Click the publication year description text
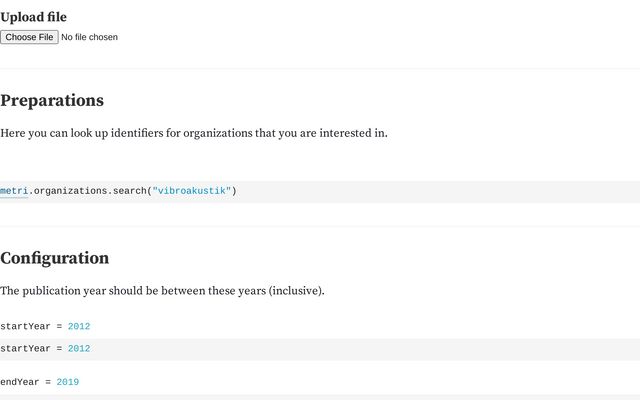This screenshot has height=400, width=640. point(162,291)
